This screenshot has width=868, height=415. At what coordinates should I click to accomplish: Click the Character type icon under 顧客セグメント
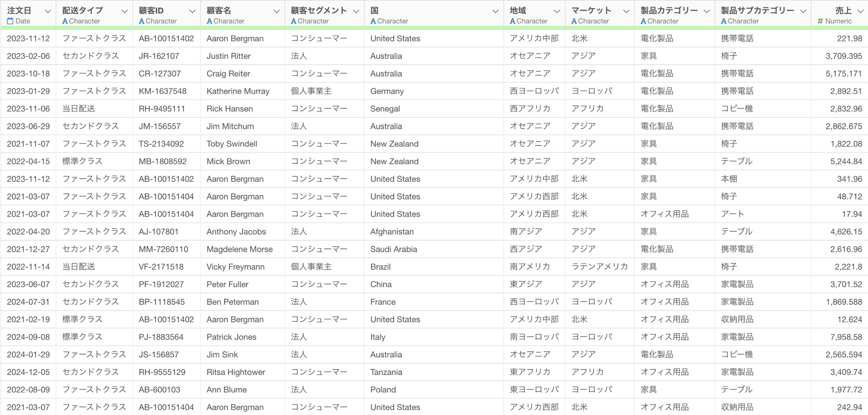294,21
